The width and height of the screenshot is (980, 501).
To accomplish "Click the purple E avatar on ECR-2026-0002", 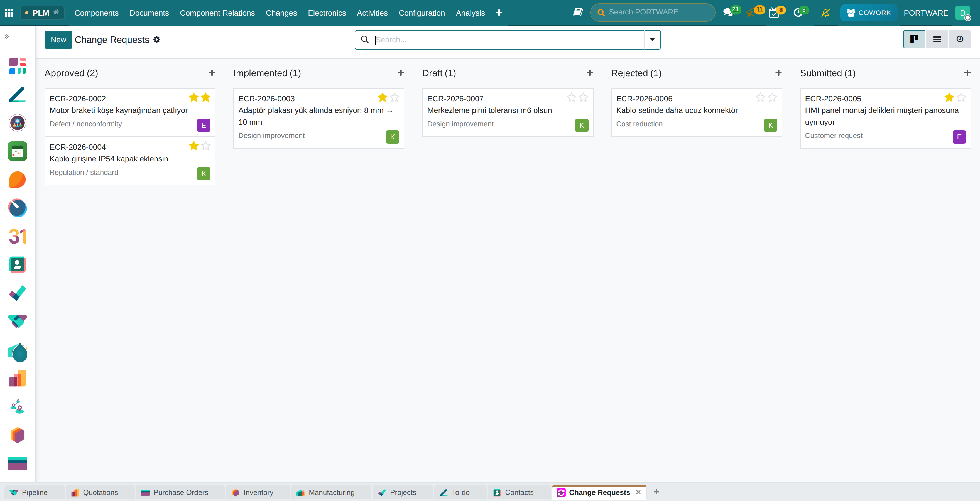I will pyautogui.click(x=204, y=125).
